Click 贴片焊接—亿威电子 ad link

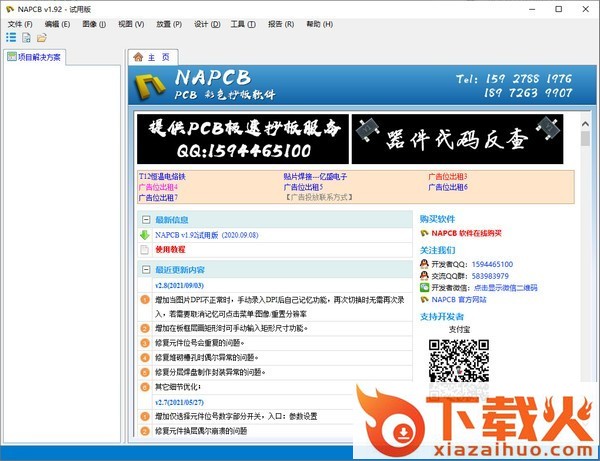point(315,176)
